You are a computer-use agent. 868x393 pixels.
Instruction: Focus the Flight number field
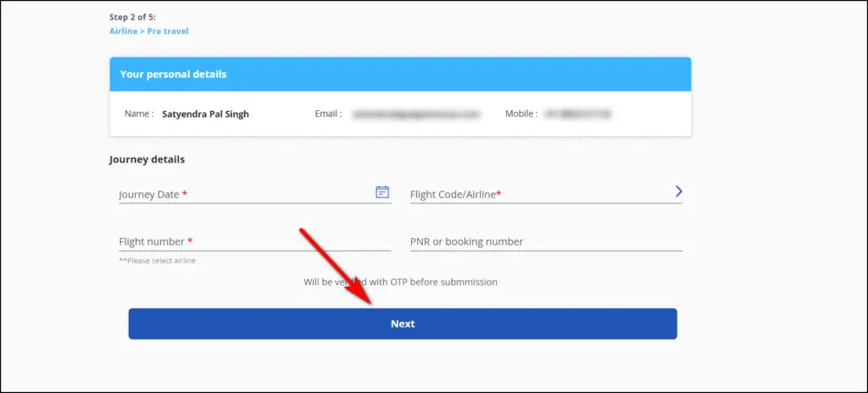pos(254,242)
